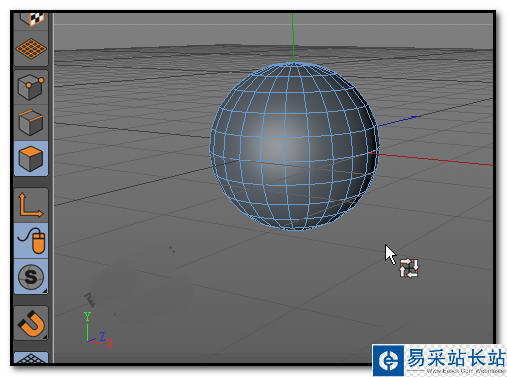Image resolution: width=507 pixels, height=377 pixels.
Task: Toggle the Tweak mode mouse icon
Action: pyautogui.click(x=31, y=241)
